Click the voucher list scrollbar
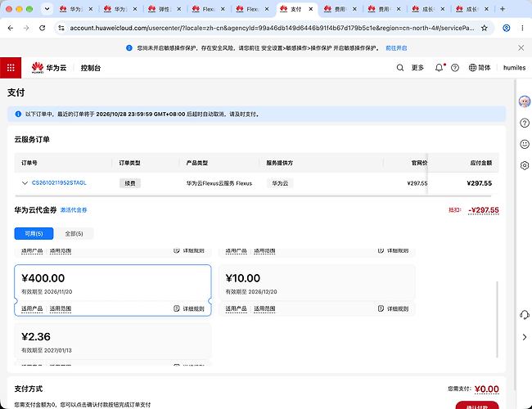532x409 pixels. coord(497,319)
